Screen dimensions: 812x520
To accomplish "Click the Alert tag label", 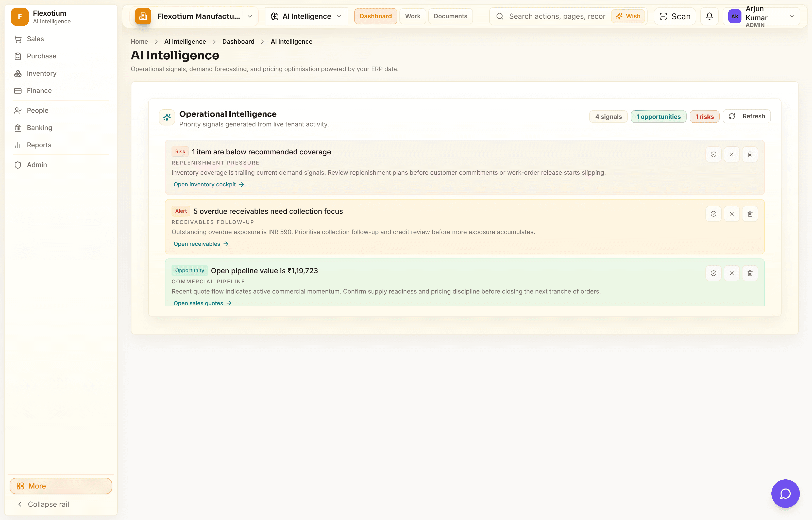I will (181, 211).
